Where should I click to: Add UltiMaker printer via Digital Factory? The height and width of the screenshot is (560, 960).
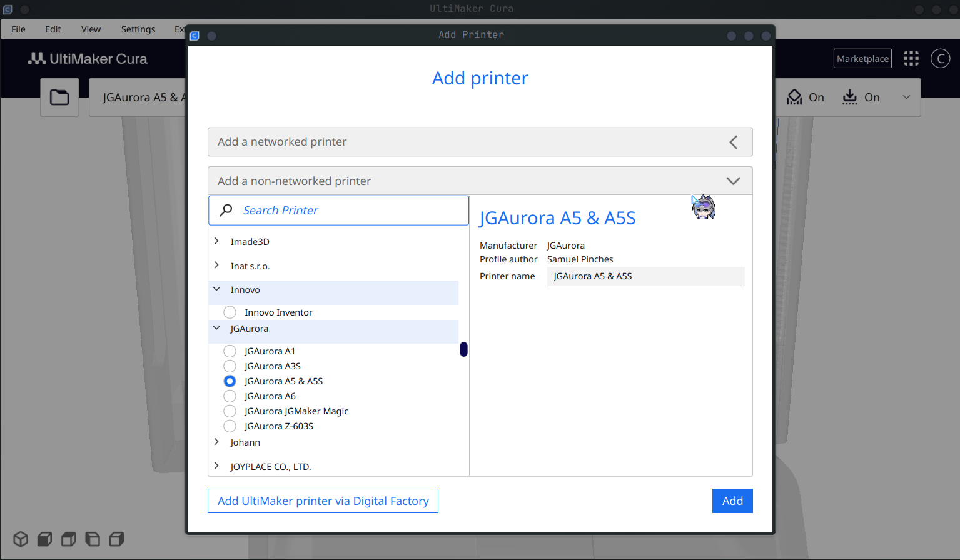[x=323, y=501]
